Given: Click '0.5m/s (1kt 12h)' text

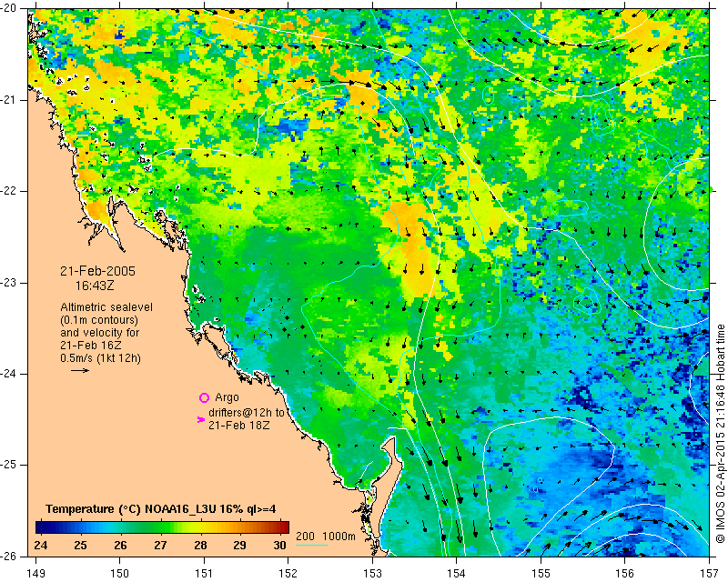Looking at the screenshot, I should [100, 358].
